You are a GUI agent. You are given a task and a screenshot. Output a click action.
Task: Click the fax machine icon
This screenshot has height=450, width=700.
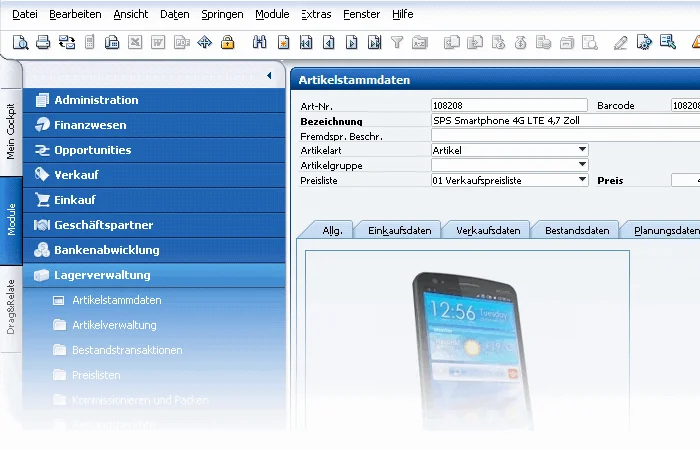pyautogui.click(x=112, y=42)
